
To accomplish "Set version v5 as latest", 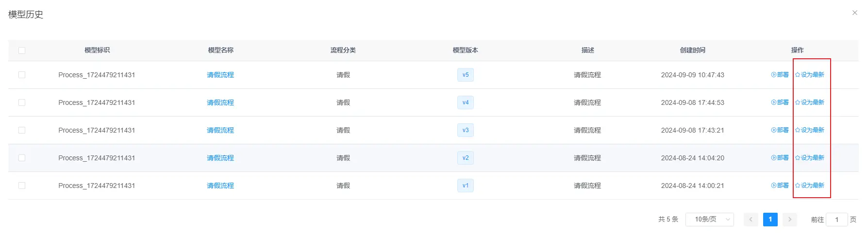I will [x=809, y=75].
